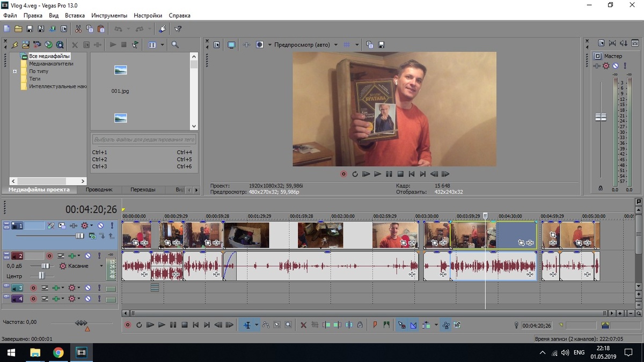644x362 pixels.
Task: Open the Вставка menu
Action: [75, 16]
